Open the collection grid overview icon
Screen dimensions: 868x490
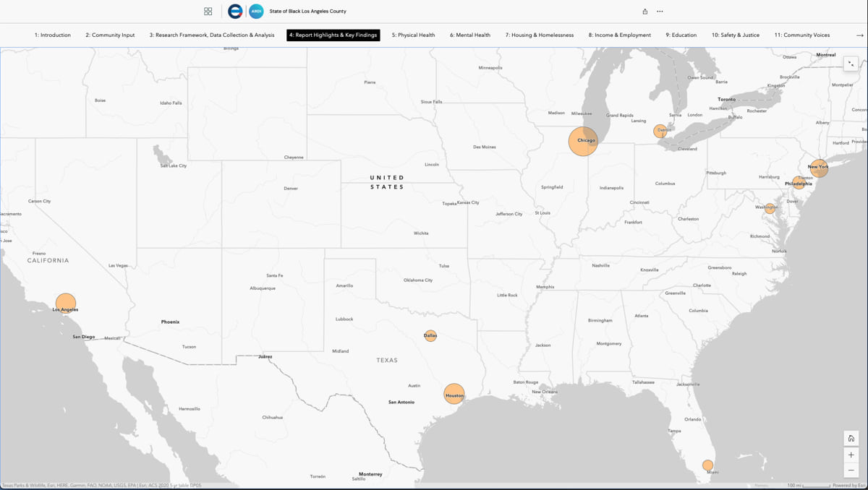click(208, 12)
